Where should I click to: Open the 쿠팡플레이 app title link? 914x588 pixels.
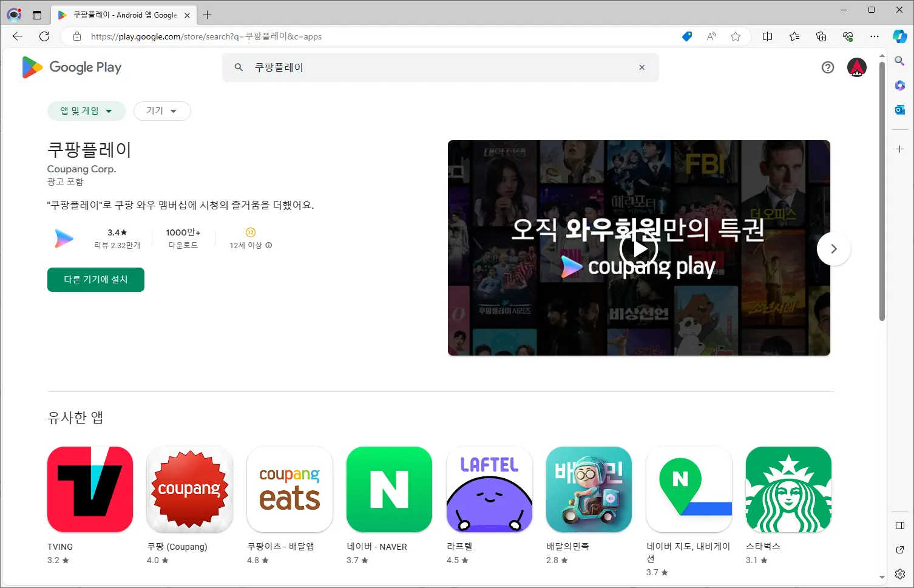point(89,149)
